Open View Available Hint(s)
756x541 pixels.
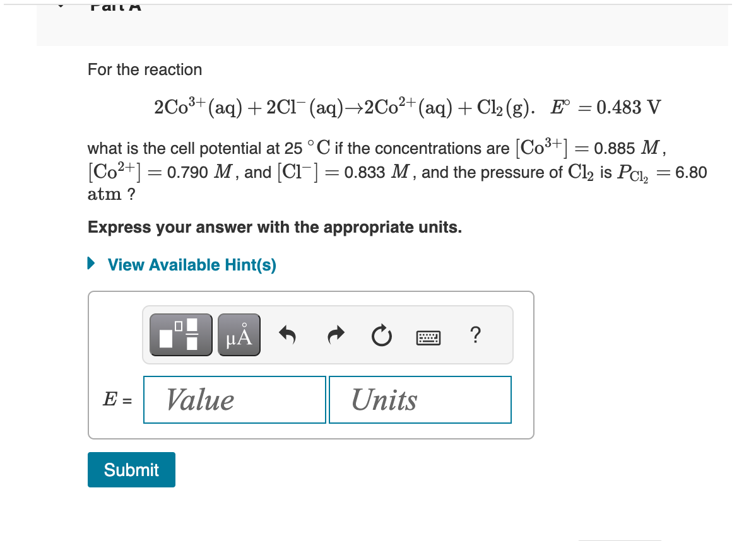point(191,265)
